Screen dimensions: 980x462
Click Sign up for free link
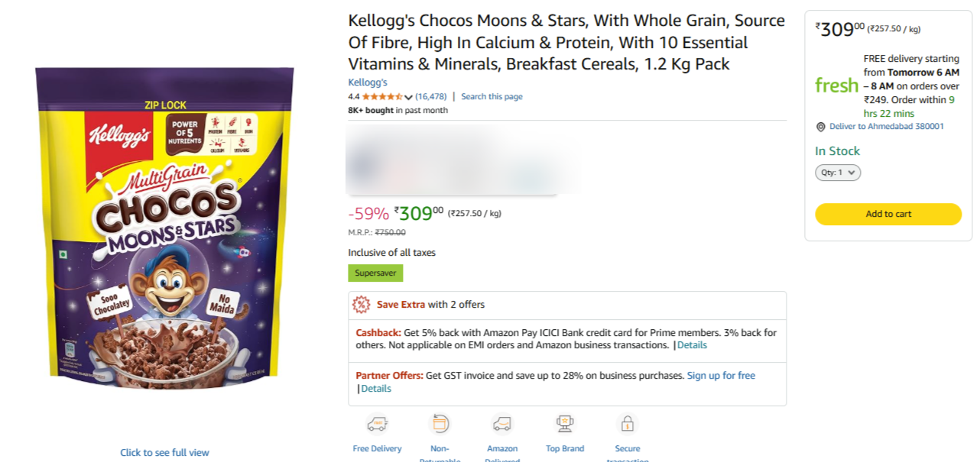click(721, 376)
